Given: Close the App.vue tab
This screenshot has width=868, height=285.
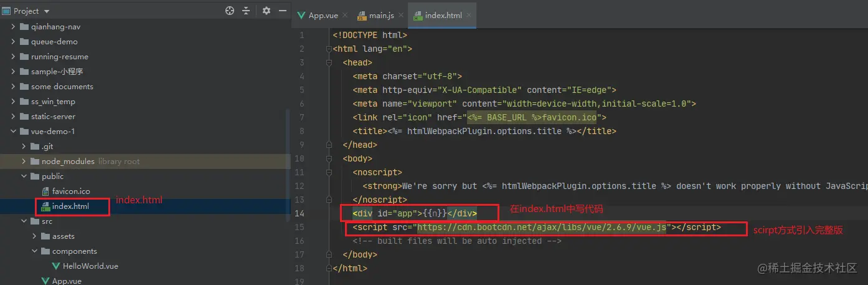Looking at the screenshot, I should 344,15.
